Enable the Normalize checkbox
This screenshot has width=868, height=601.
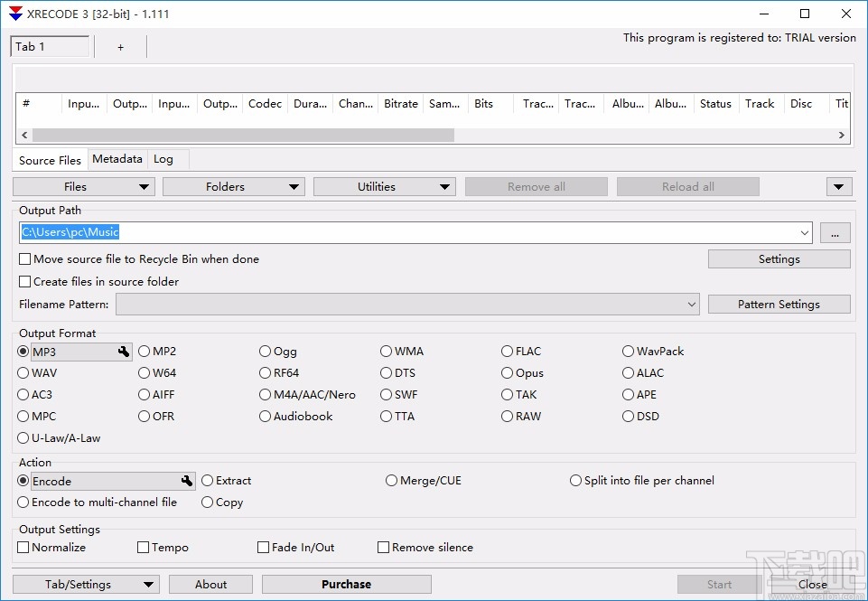pos(23,548)
